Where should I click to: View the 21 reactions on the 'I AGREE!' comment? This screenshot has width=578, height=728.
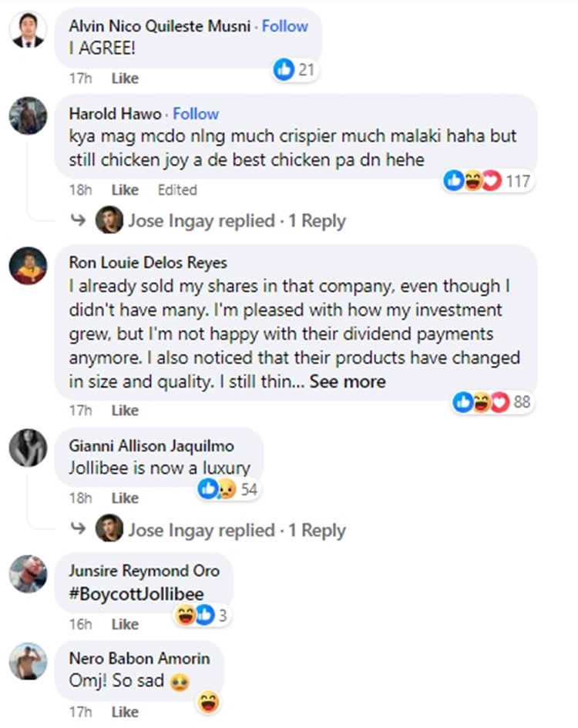pos(296,71)
